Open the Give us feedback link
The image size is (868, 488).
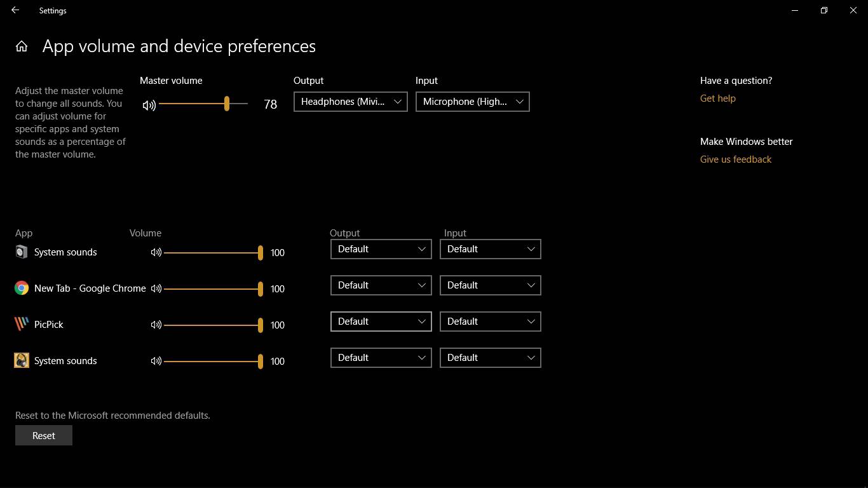coord(735,159)
